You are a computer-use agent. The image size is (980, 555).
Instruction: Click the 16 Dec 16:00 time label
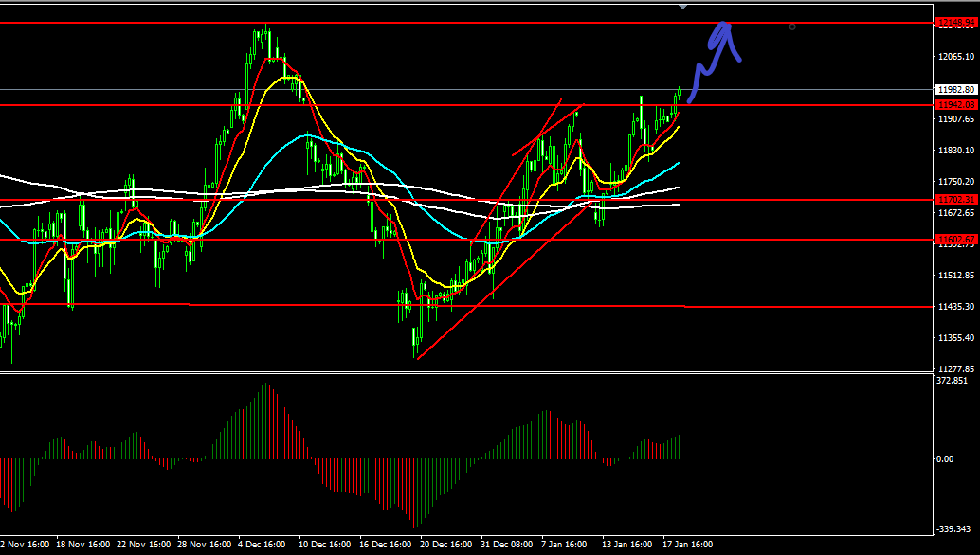pos(387,545)
